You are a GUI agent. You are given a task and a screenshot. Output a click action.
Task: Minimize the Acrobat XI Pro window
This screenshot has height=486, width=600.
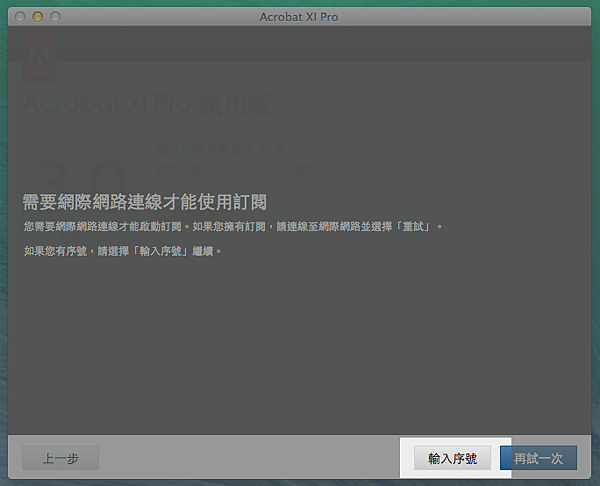38,17
